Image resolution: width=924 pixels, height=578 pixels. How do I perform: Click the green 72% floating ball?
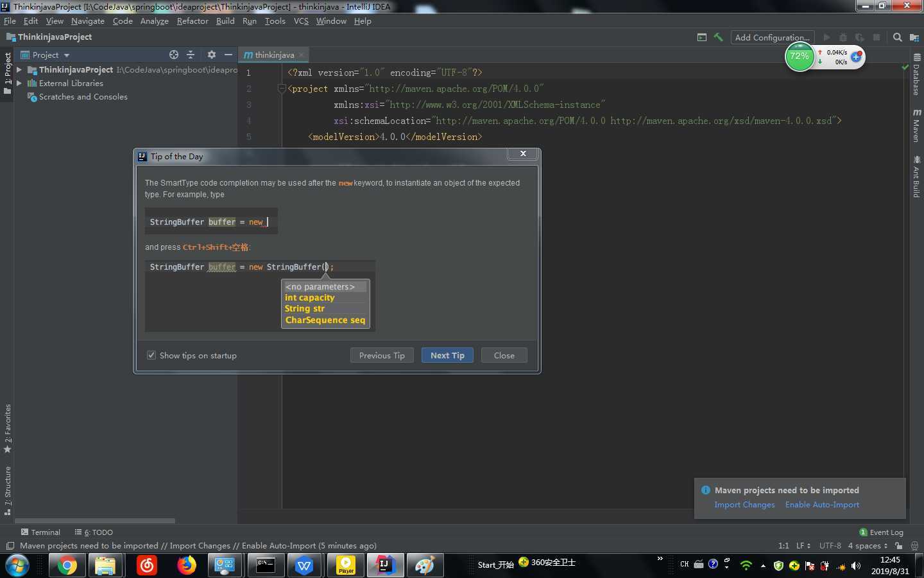coord(800,57)
